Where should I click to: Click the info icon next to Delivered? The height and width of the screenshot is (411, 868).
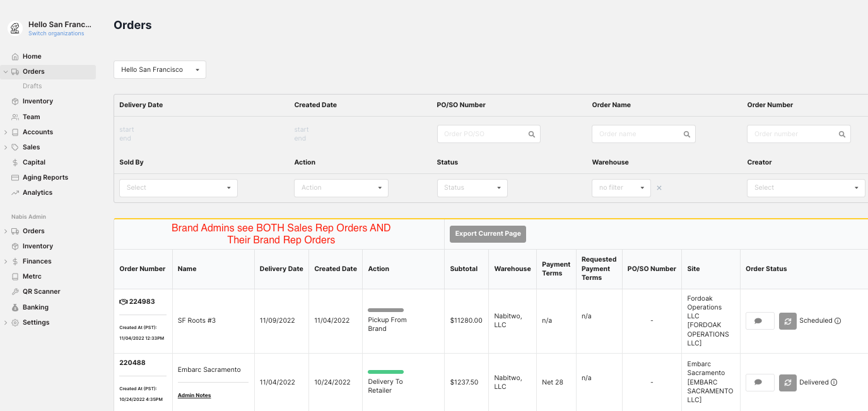834,383
